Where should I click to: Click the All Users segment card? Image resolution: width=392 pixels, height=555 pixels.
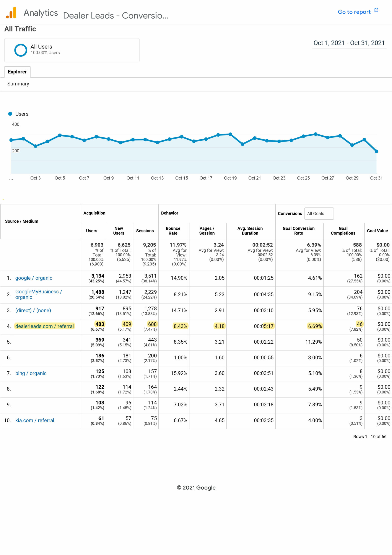tap(72, 50)
